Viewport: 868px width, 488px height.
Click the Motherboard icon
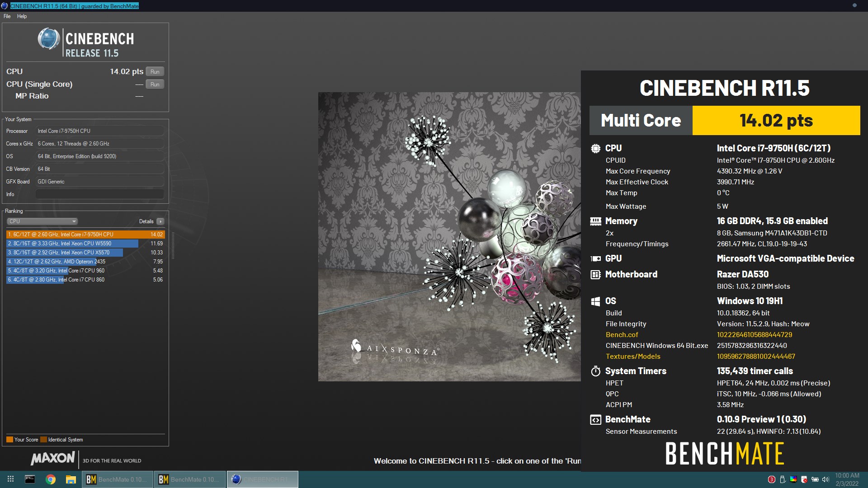[595, 274]
